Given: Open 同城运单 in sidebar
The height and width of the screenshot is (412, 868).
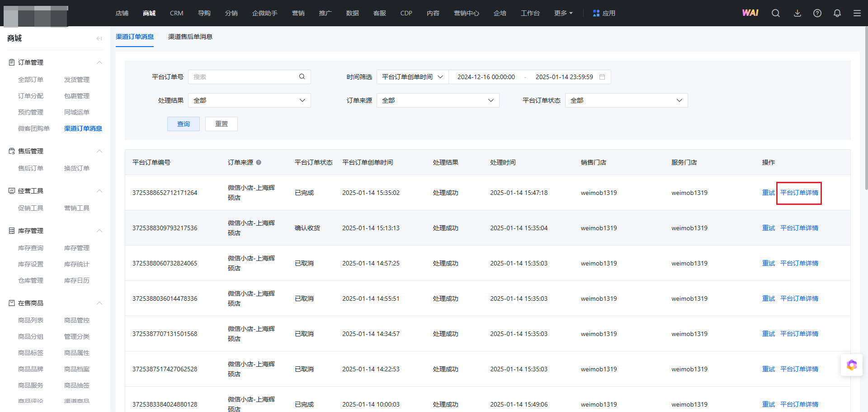Looking at the screenshot, I should tap(77, 112).
